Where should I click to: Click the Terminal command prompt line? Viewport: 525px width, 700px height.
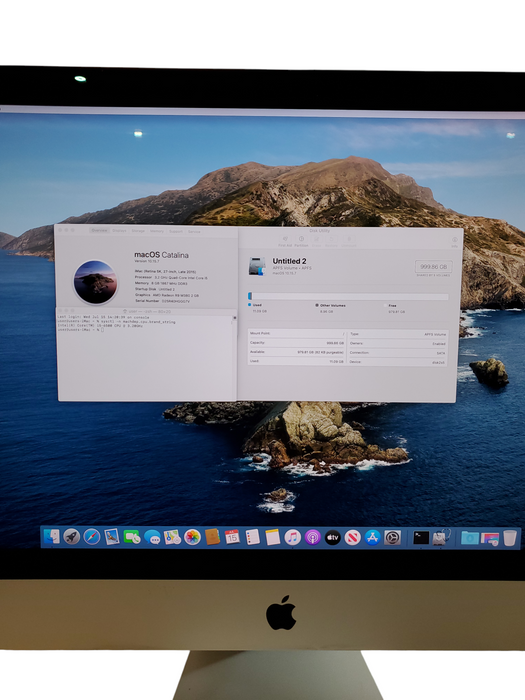click(x=81, y=330)
